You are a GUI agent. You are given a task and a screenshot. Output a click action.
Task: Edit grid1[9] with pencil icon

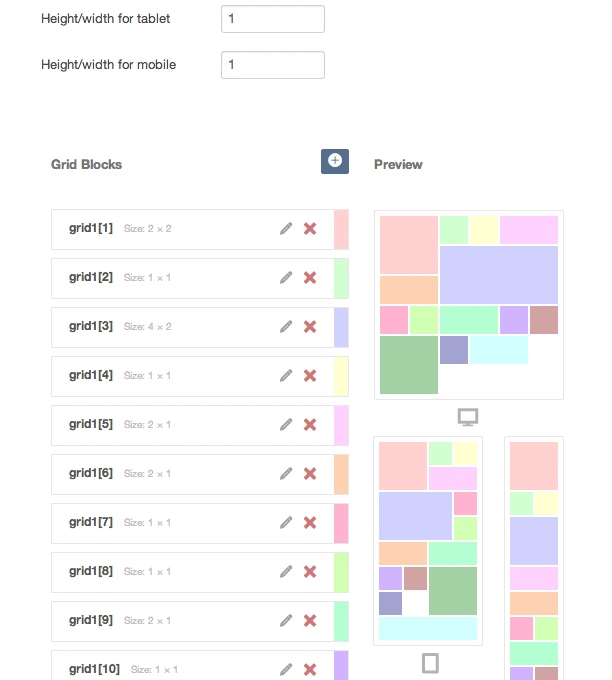(x=286, y=621)
